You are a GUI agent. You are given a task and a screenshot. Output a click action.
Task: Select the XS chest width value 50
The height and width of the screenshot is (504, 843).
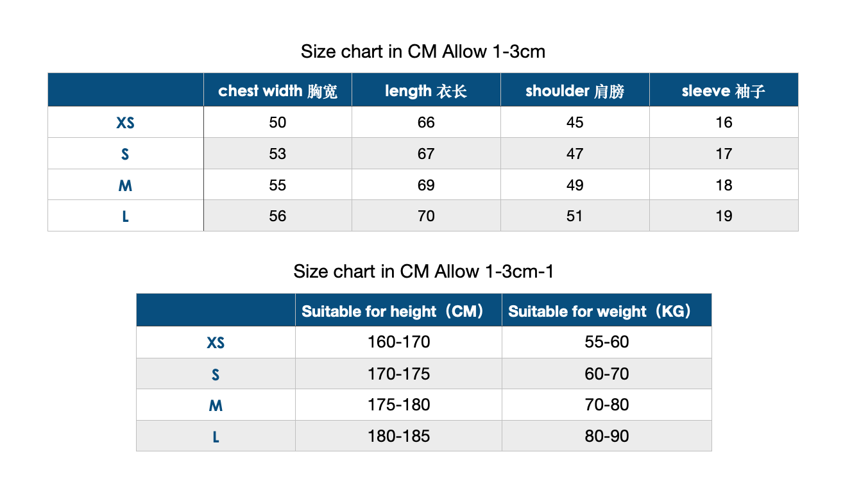(278, 122)
